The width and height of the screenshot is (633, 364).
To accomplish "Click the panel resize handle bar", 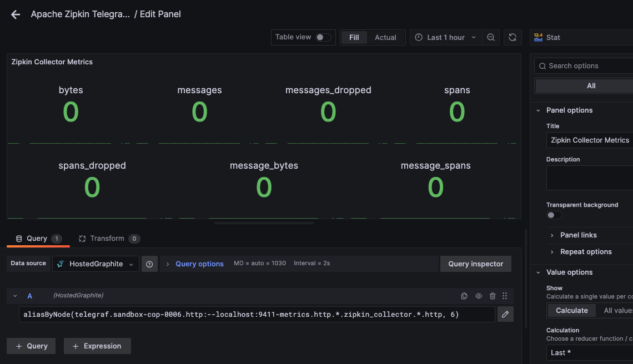I will coord(264,223).
